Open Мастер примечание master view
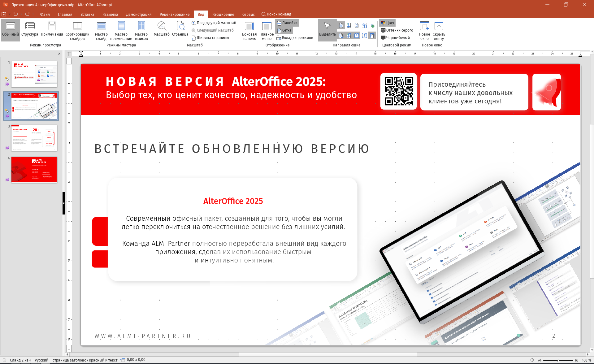594x364 pixels. (121, 30)
